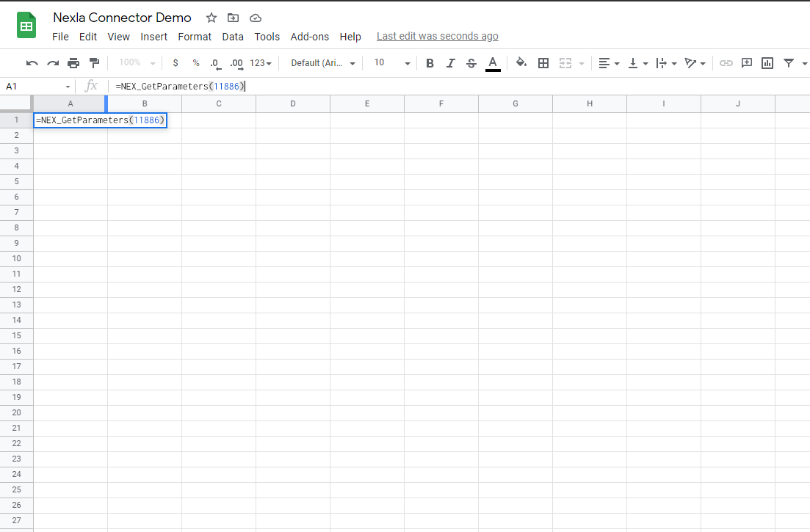
Task: Open the Data menu
Action: tap(233, 37)
